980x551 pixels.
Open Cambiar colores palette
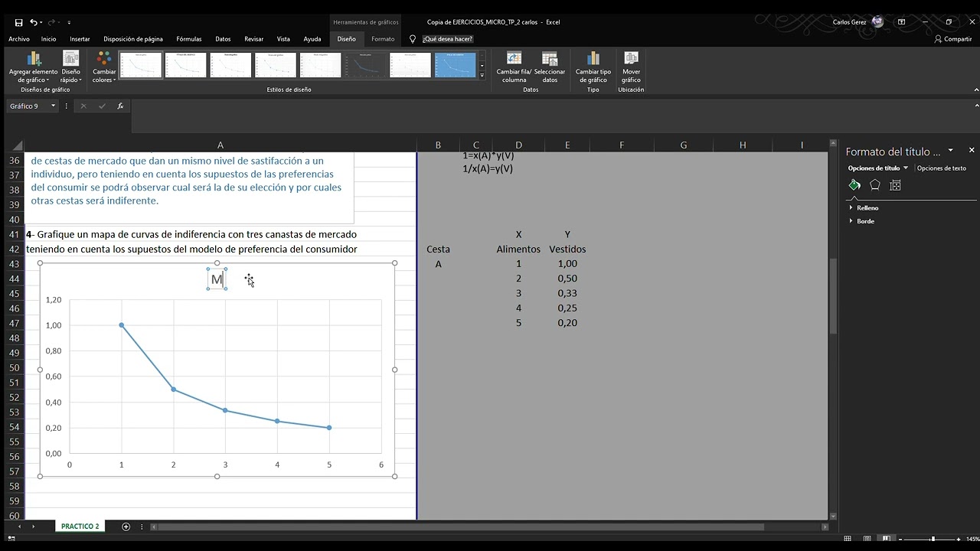(x=104, y=67)
